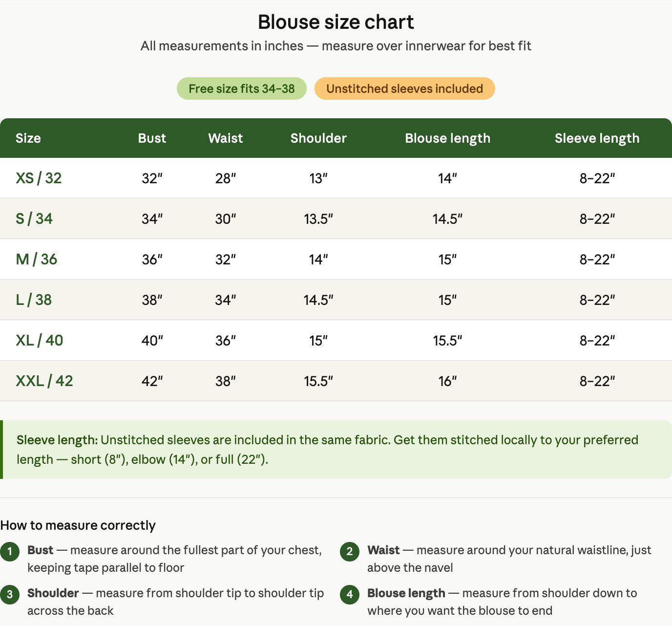
Task: Click the Sleeve length column header
Action: (597, 138)
